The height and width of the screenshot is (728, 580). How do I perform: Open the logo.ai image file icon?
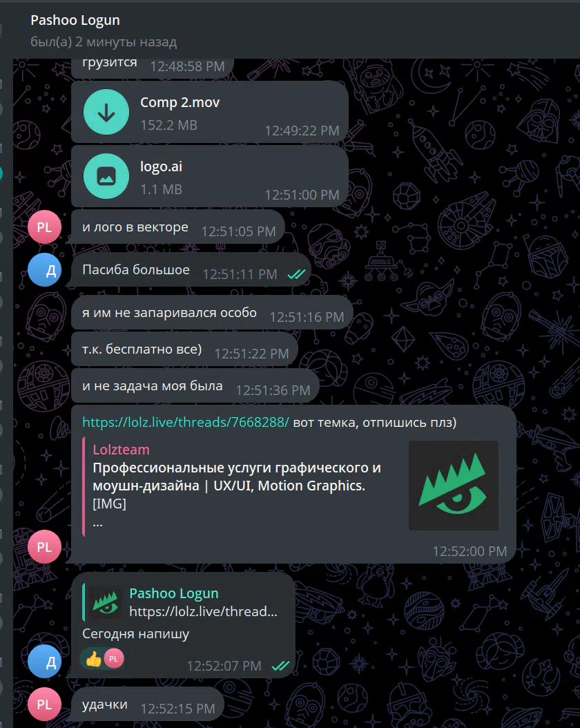click(106, 176)
